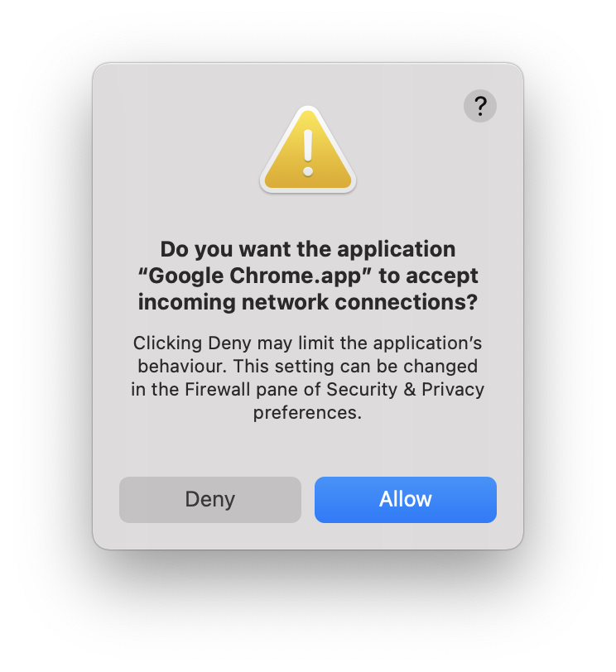Click the caution sign at the dialog top
Screen dimensions: 616x672
[308, 150]
